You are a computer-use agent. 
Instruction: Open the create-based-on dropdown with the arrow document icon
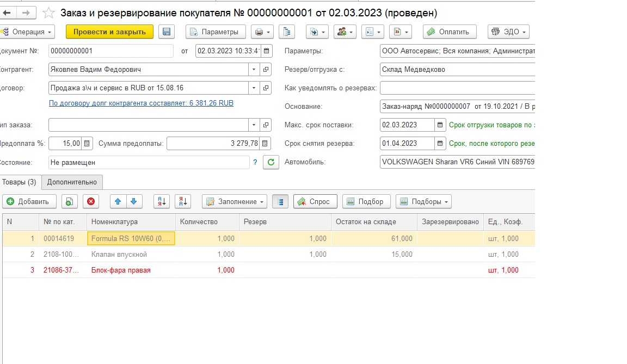tap(317, 32)
